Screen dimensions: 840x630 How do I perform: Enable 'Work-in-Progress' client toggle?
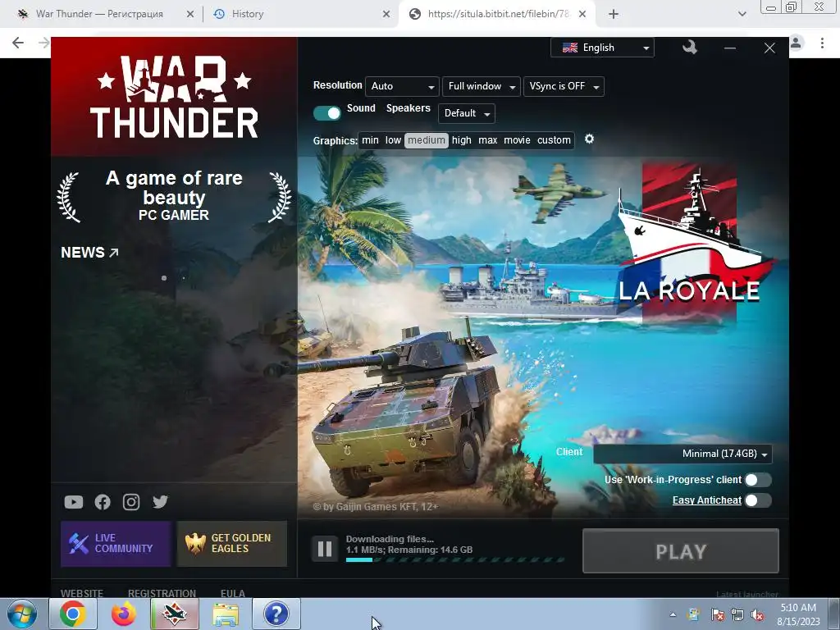pyautogui.click(x=758, y=479)
